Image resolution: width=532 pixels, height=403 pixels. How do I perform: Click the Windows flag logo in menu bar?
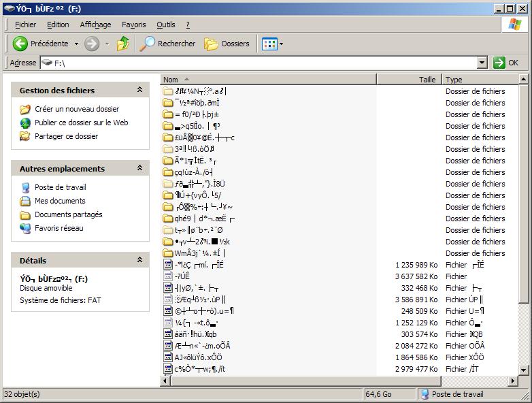(515, 25)
